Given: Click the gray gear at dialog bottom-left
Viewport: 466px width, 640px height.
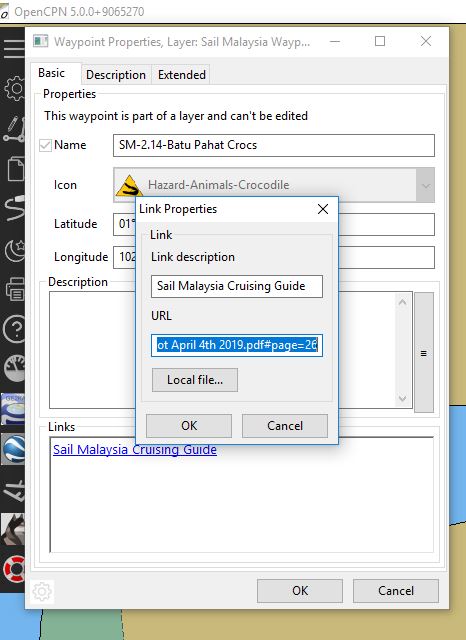Looking at the screenshot, I should coord(42,591).
